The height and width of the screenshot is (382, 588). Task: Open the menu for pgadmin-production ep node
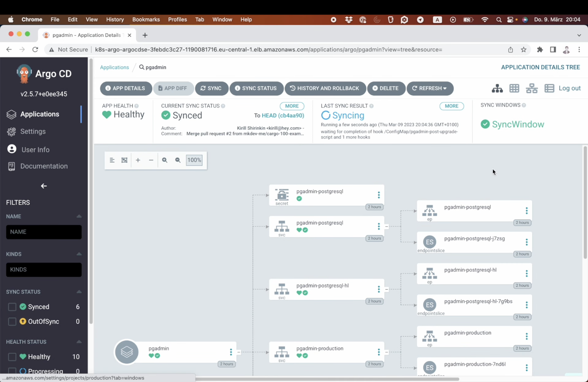[526, 336]
